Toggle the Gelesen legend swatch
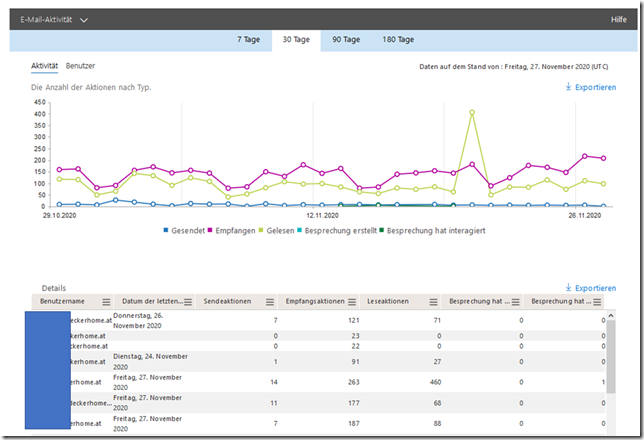Image resolution: width=644 pixels, height=440 pixels. 261,230
